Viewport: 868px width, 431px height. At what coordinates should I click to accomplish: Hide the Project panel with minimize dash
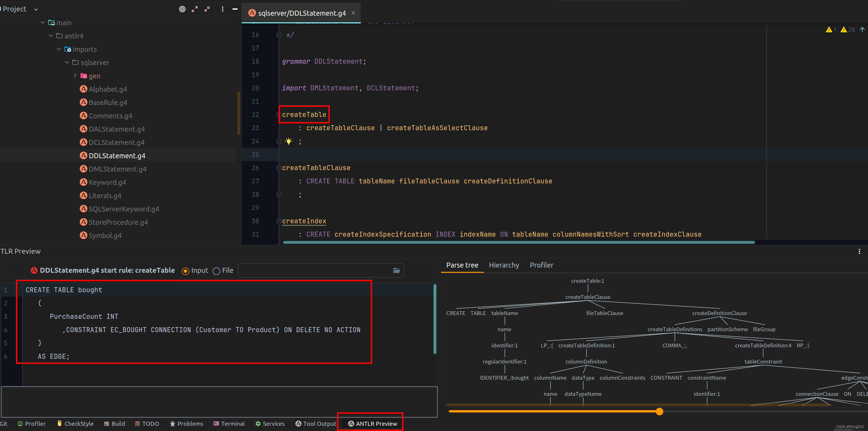pos(235,9)
